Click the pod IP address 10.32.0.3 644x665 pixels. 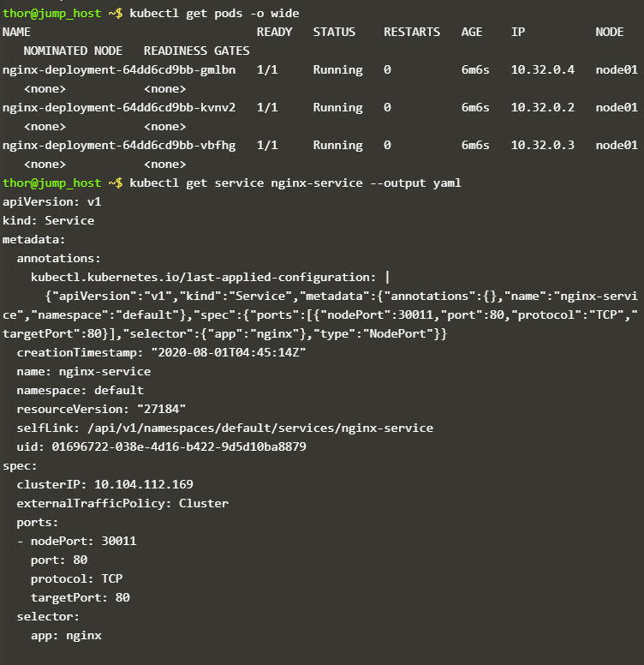543,145
